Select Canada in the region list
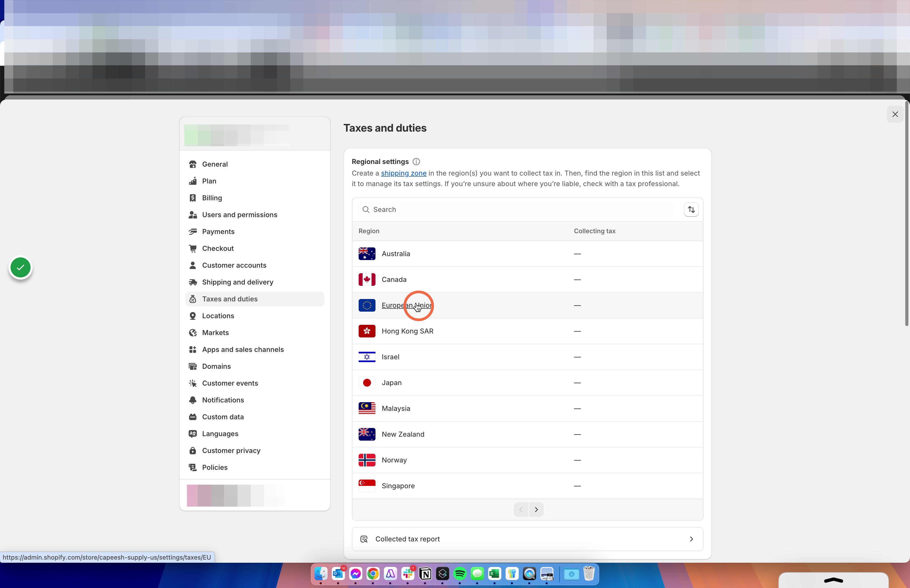Screen dimensions: 910x588 527,280
